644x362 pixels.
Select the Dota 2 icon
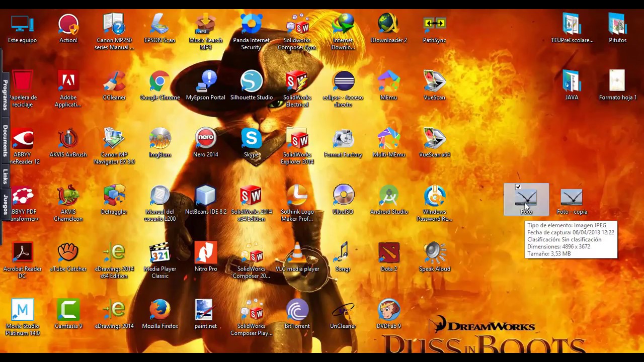coord(388,253)
